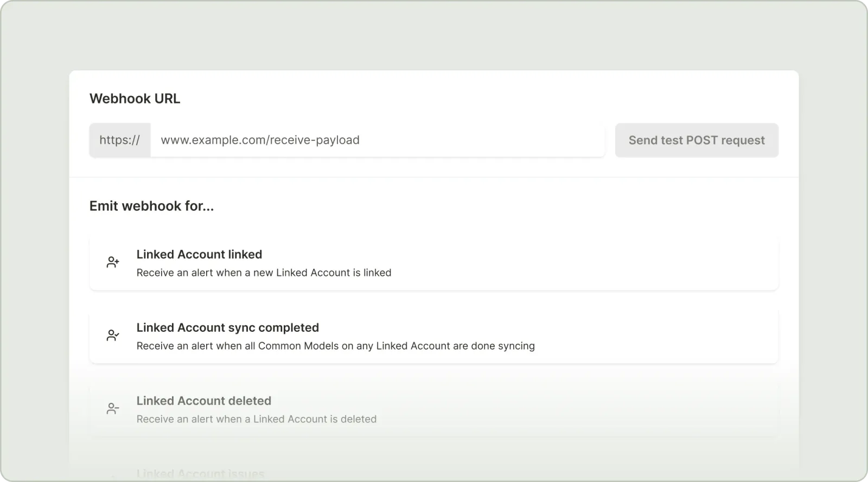The height and width of the screenshot is (482, 868).
Task: Select the "Linked Account sync completed" title
Action: [227, 327]
